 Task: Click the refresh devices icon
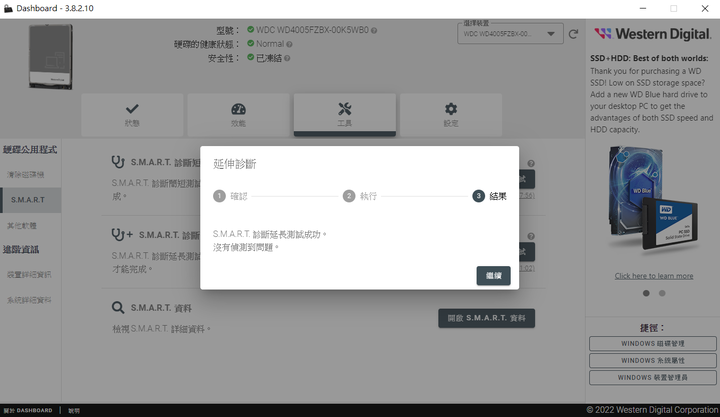tap(573, 34)
